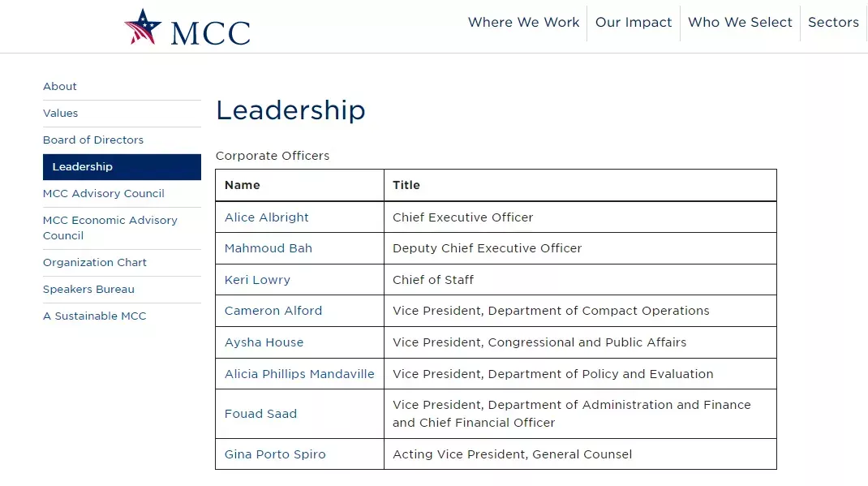
Task: View Mahmoud Bah's profile link
Action: (269, 248)
